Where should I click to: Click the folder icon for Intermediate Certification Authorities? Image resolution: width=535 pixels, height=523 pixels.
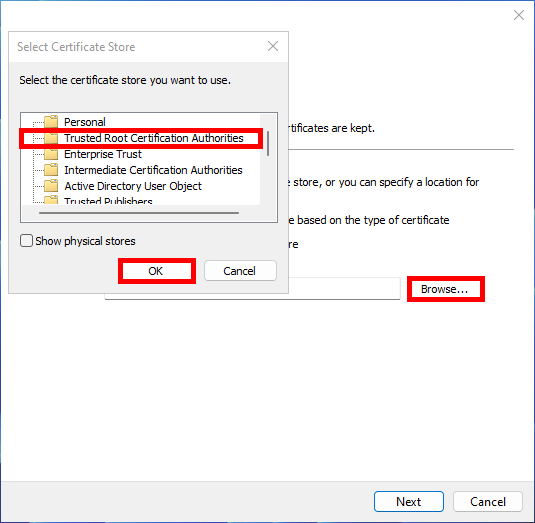click(x=51, y=170)
